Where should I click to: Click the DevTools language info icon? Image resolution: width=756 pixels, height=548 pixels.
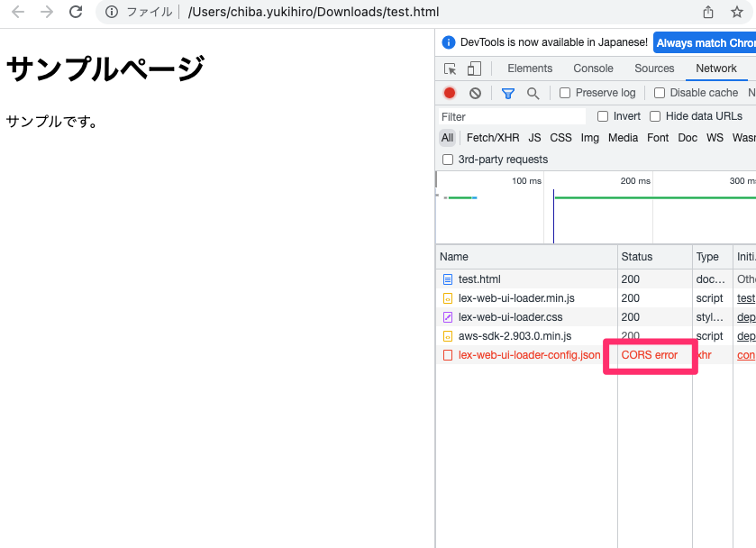coord(448,42)
